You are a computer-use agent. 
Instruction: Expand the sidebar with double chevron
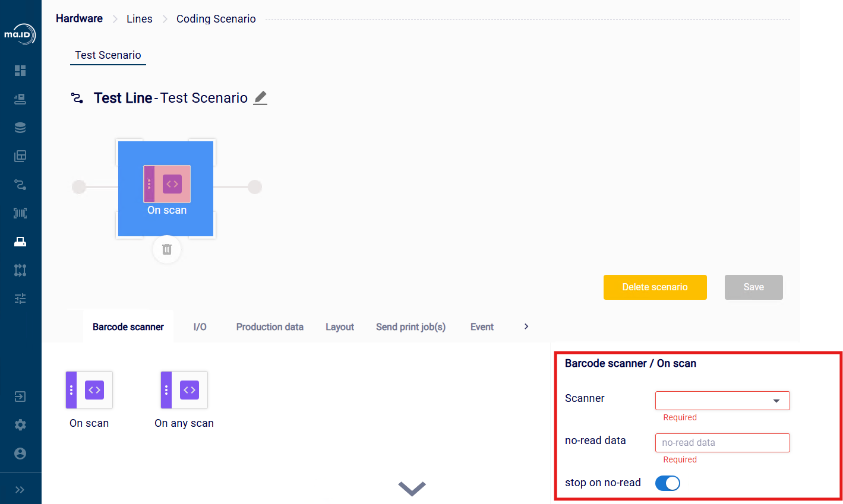pyautogui.click(x=20, y=490)
